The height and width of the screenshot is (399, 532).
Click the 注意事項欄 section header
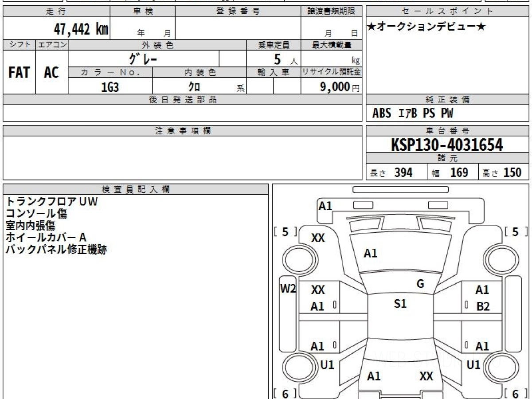pyautogui.click(x=183, y=131)
